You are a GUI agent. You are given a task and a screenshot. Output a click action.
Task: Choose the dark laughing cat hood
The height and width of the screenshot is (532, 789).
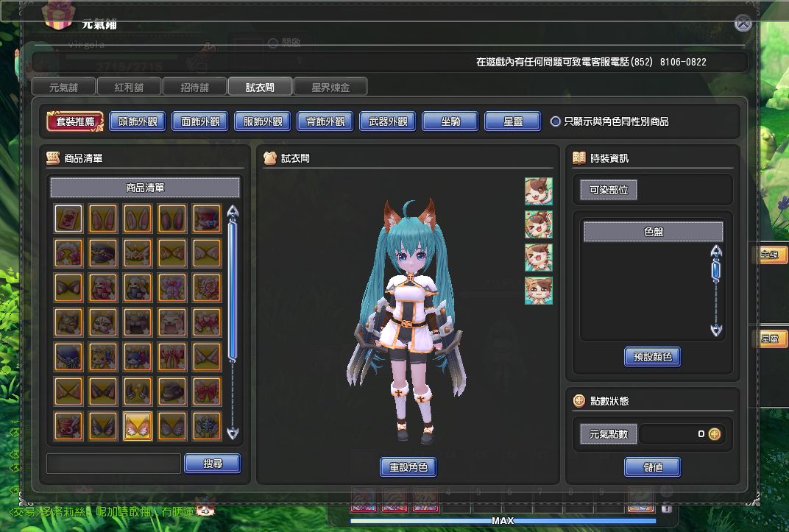click(x=138, y=322)
